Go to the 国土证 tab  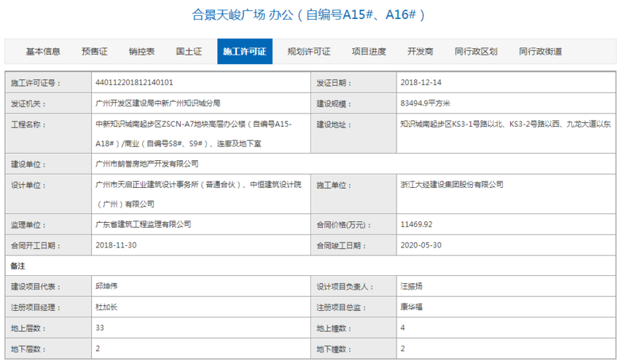coord(189,52)
